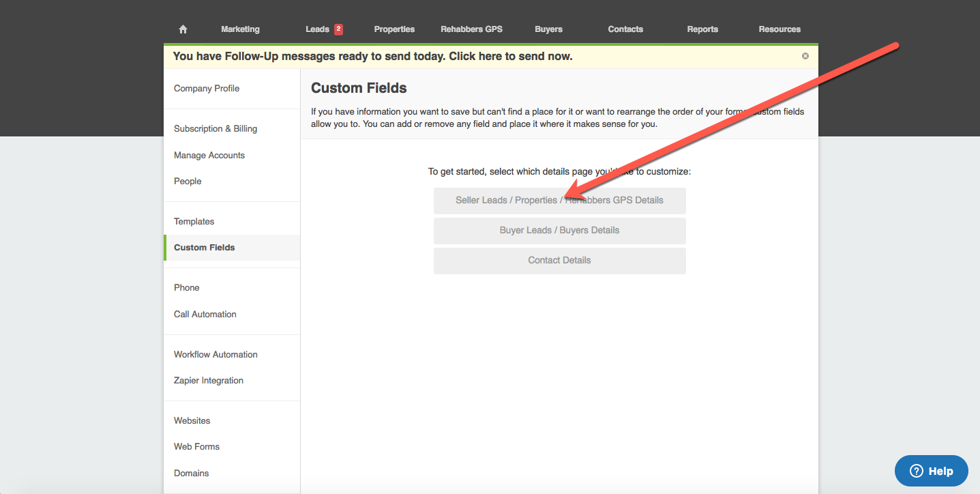Viewport: 980px width, 494px height.
Task: Open Workflow Automation settings
Action: tap(216, 355)
